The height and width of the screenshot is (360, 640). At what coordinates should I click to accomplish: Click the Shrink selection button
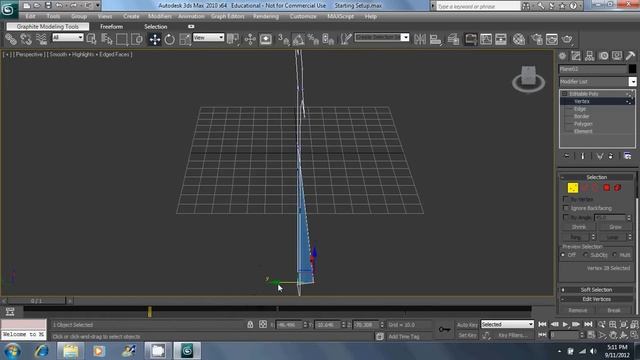(x=578, y=227)
